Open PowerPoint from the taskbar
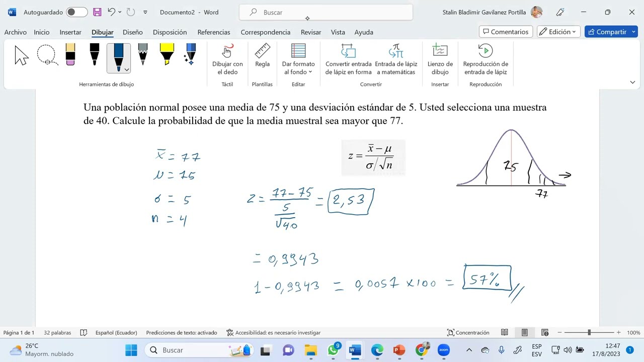 coord(399,350)
